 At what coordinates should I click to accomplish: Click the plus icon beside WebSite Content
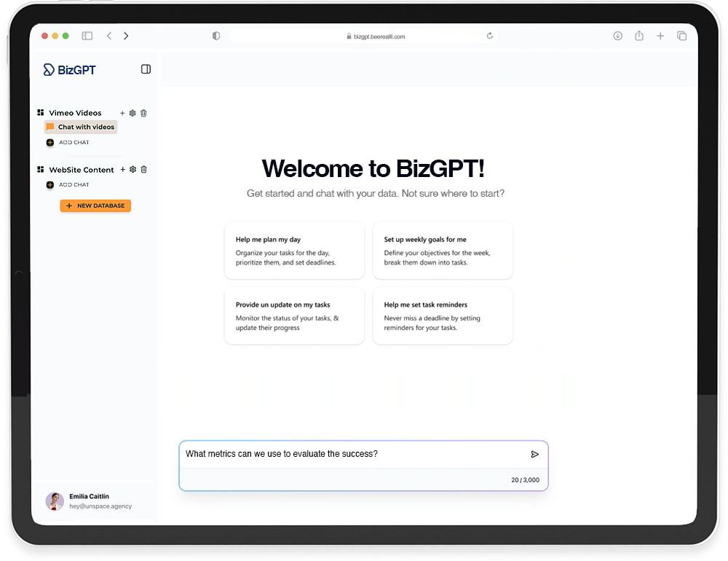(x=122, y=170)
